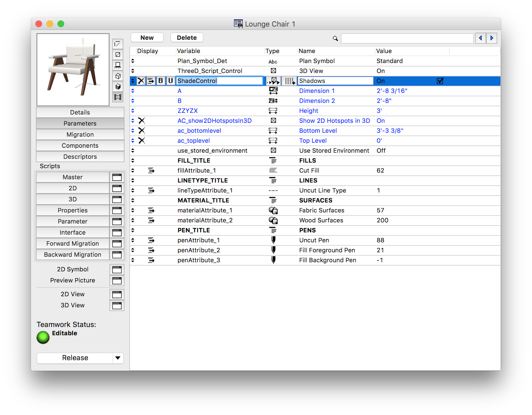Select the 3D shaded preview icon
The width and height of the screenshot is (532, 415).
pyautogui.click(x=118, y=87)
